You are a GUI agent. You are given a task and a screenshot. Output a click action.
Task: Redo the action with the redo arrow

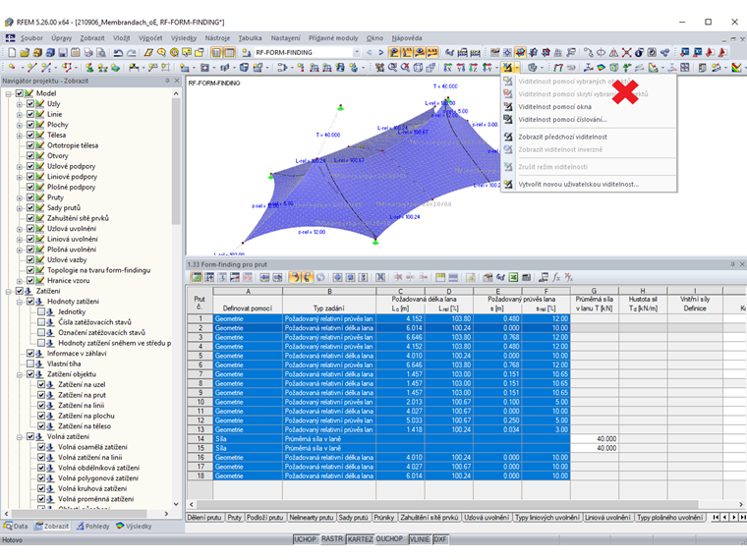(132, 52)
